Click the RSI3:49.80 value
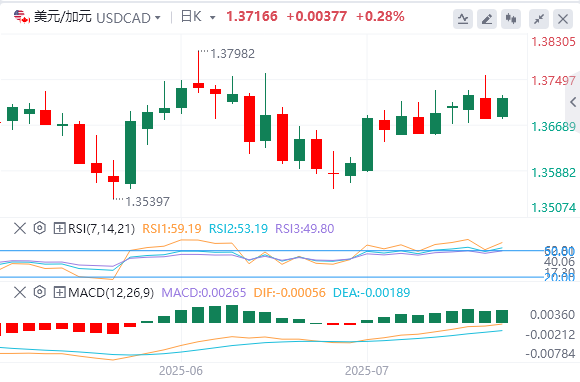The image size is (580, 382). 305,229
